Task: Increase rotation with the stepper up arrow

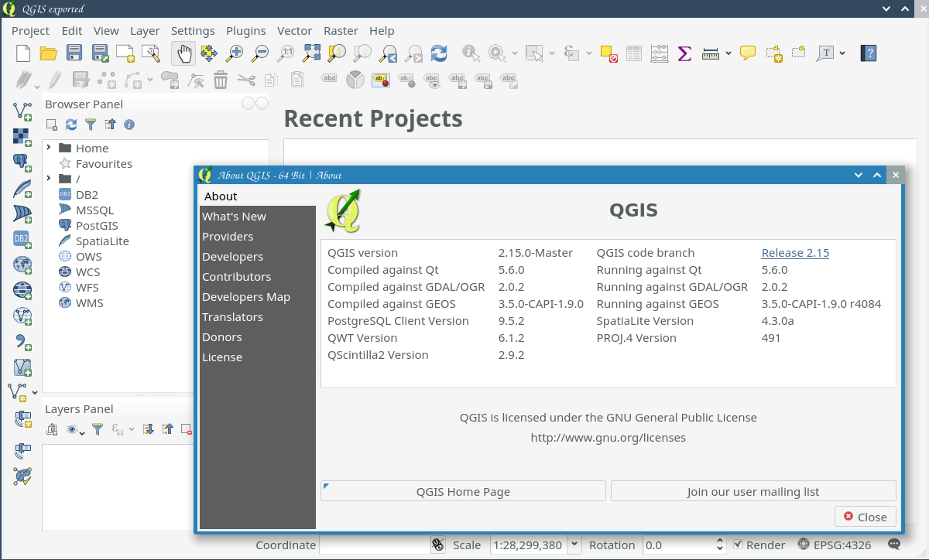Action: [721, 541]
